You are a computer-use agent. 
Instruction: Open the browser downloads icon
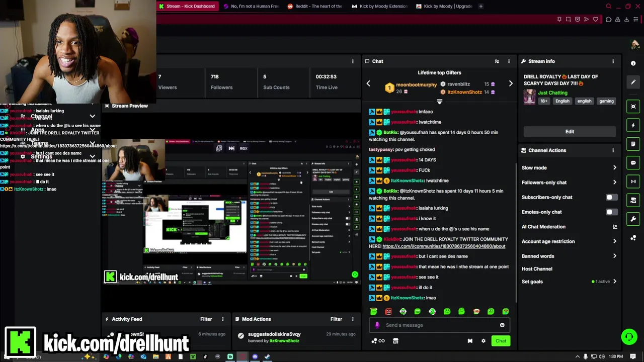[627, 20]
